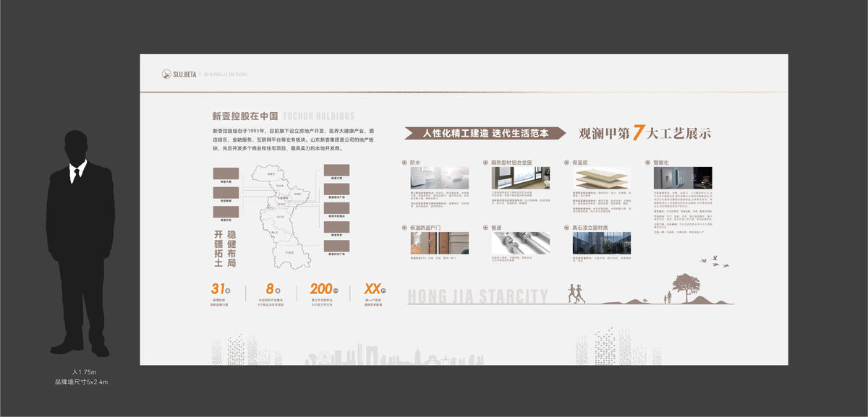Click the 保温防盗户门 door thumbnail

click(x=440, y=243)
